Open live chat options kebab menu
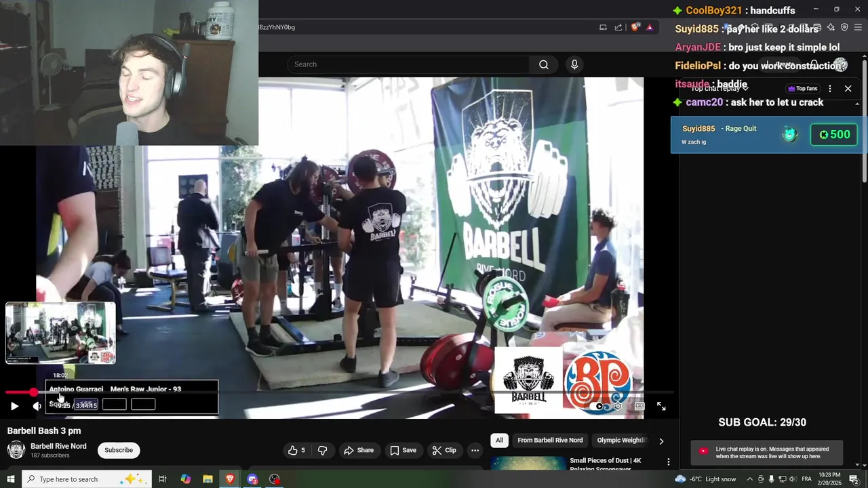The width and height of the screenshot is (868, 488). (x=829, y=88)
